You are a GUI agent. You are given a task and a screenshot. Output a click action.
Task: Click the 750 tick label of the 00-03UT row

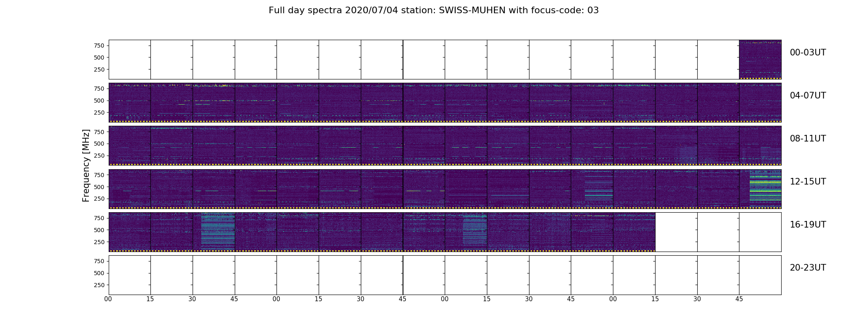pos(99,46)
